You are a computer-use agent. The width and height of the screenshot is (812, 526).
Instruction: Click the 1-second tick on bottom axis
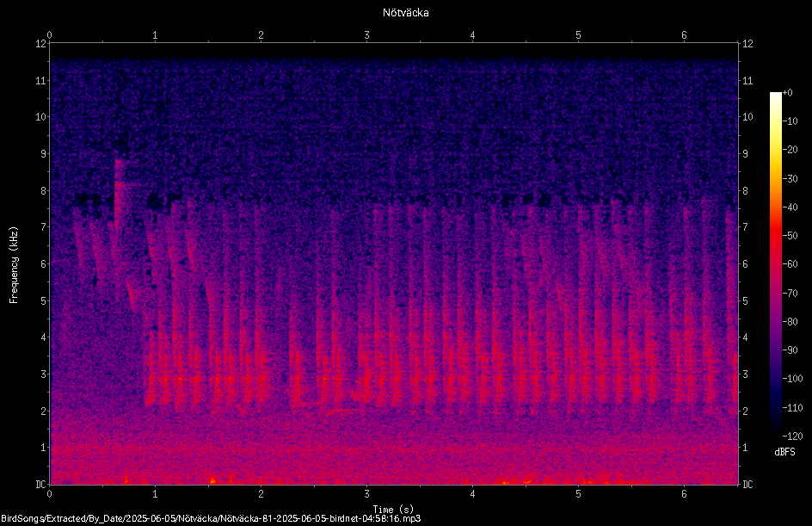pos(155,494)
